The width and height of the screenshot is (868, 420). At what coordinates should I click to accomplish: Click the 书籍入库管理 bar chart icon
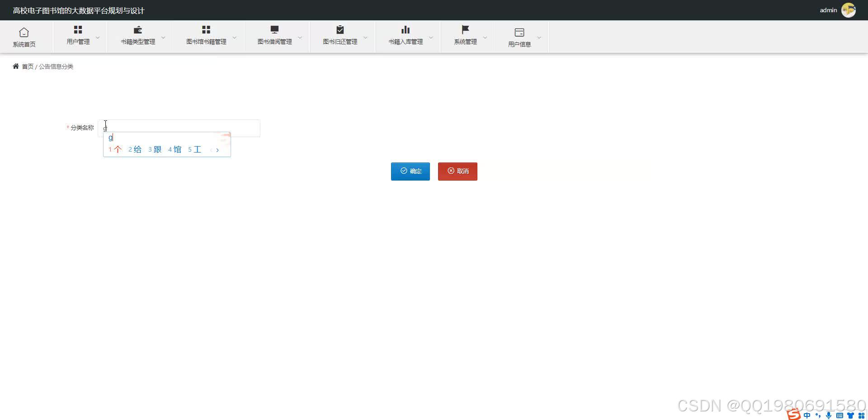[x=406, y=29]
